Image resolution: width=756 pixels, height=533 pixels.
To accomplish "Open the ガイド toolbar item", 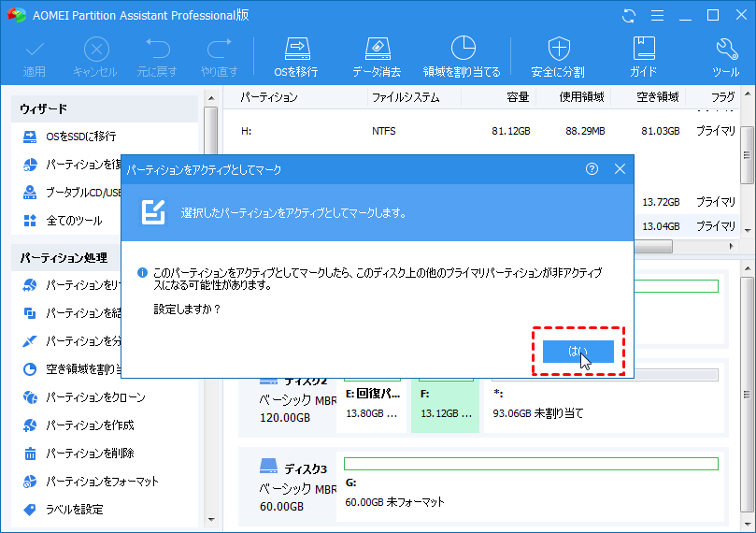I will coord(644,58).
